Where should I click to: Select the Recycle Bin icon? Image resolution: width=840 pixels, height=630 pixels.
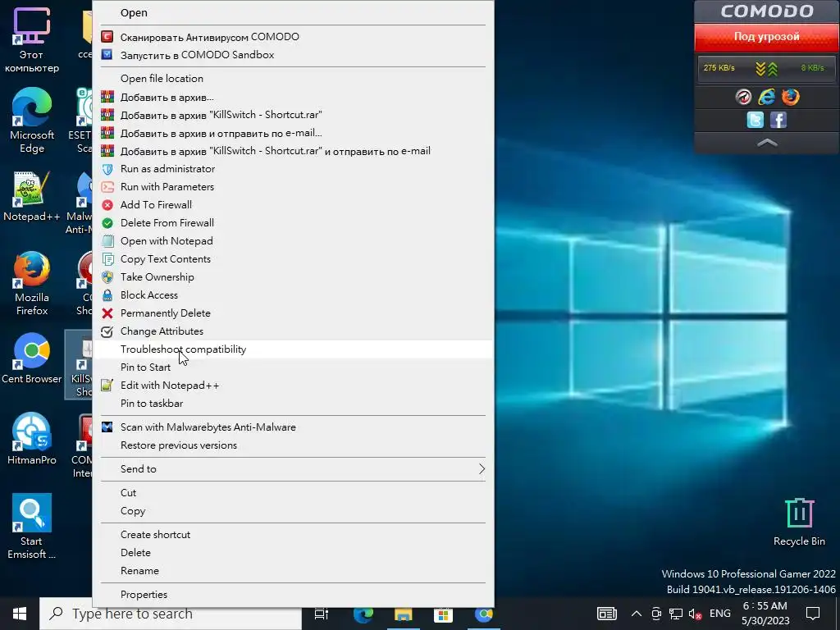799,523
